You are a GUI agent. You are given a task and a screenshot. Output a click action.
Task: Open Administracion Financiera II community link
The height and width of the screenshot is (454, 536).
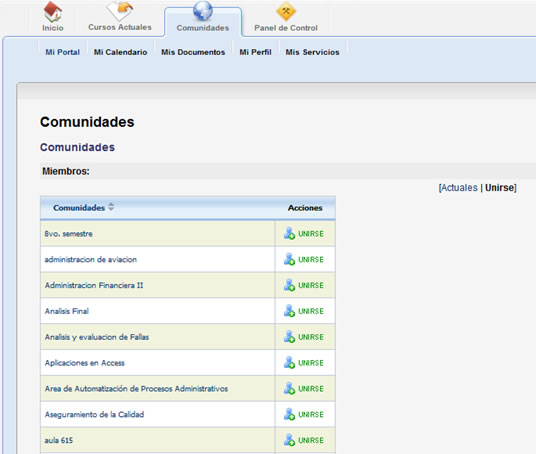[x=94, y=285]
